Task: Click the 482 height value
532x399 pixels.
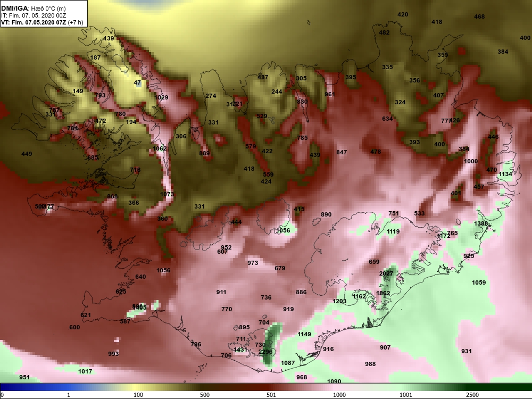Action: pyautogui.click(x=384, y=32)
